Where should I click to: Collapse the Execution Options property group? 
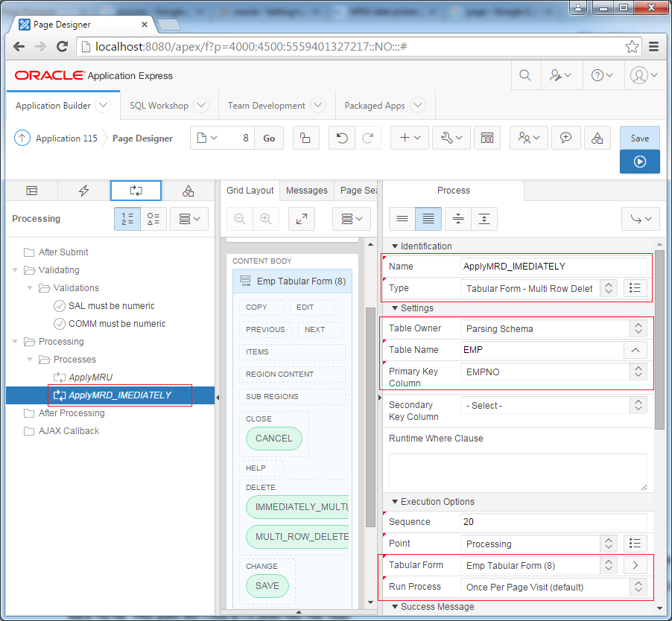click(x=395, y=502)
